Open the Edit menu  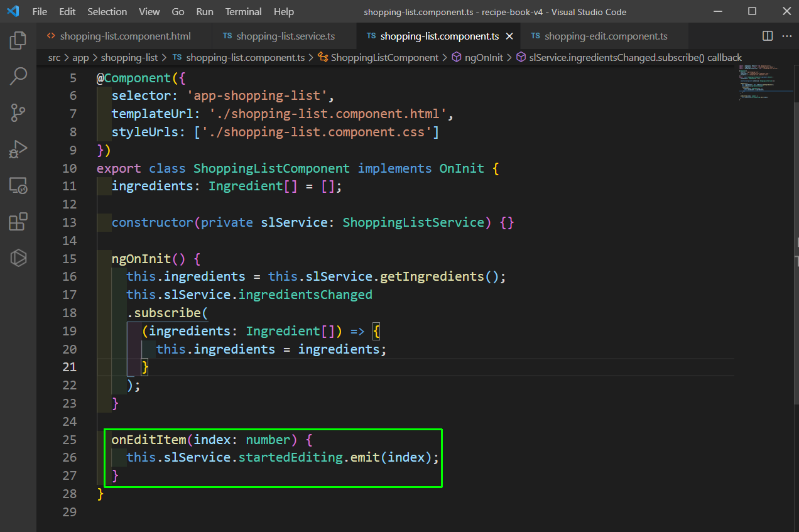tap(67, 11)
